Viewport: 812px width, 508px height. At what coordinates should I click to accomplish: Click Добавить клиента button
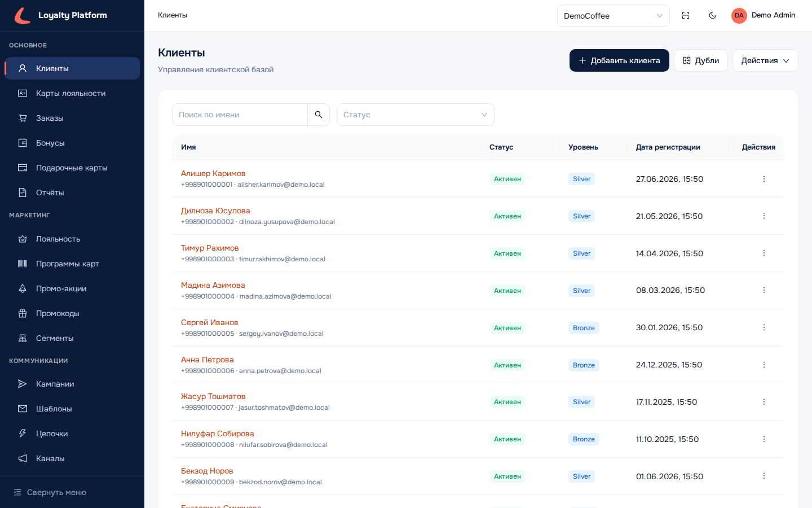[x=619, y=60]
